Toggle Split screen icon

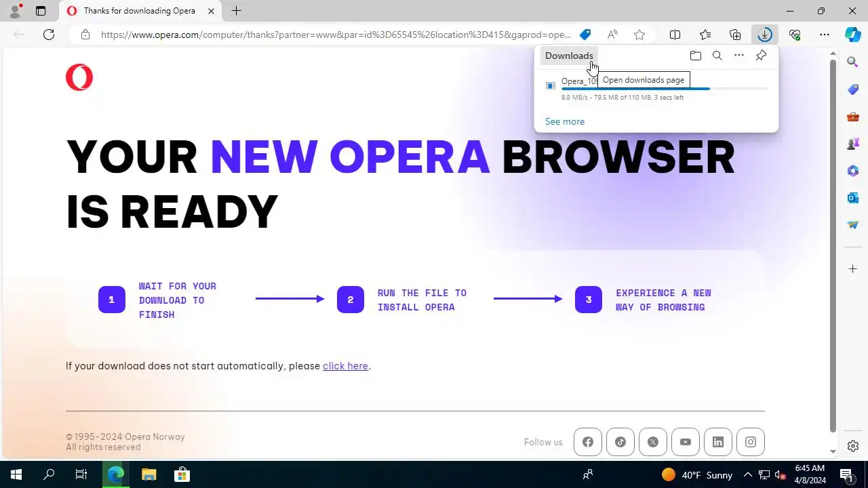click(675, 35)
